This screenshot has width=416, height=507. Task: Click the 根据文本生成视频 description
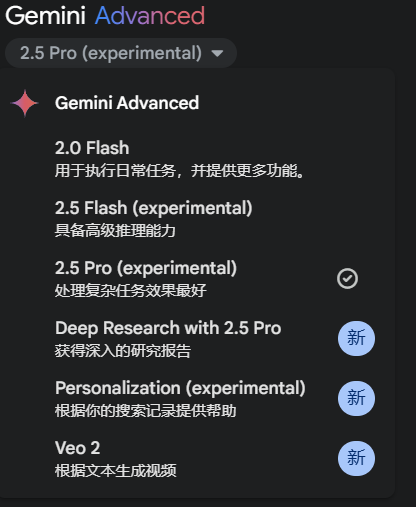pos(116,471)
